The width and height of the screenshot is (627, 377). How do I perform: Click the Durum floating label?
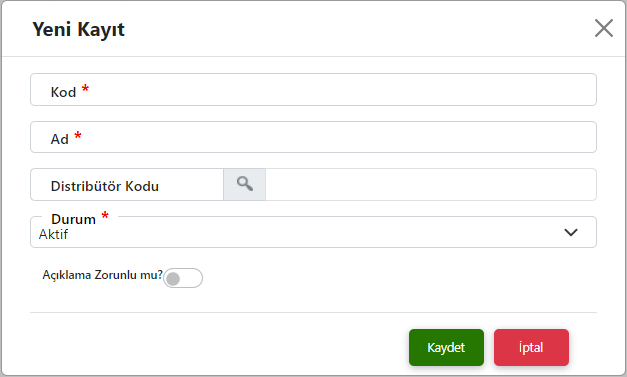73,219
